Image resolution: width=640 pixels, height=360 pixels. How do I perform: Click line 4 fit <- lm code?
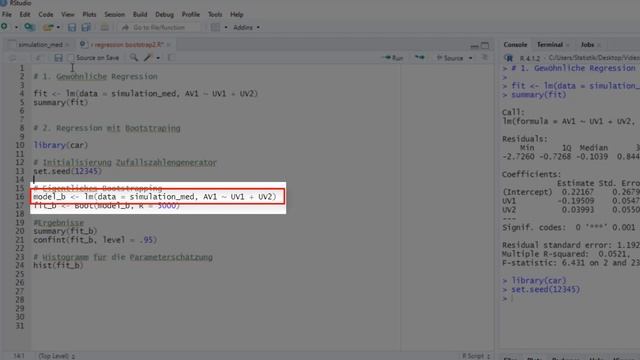click(x=145, y=93)
